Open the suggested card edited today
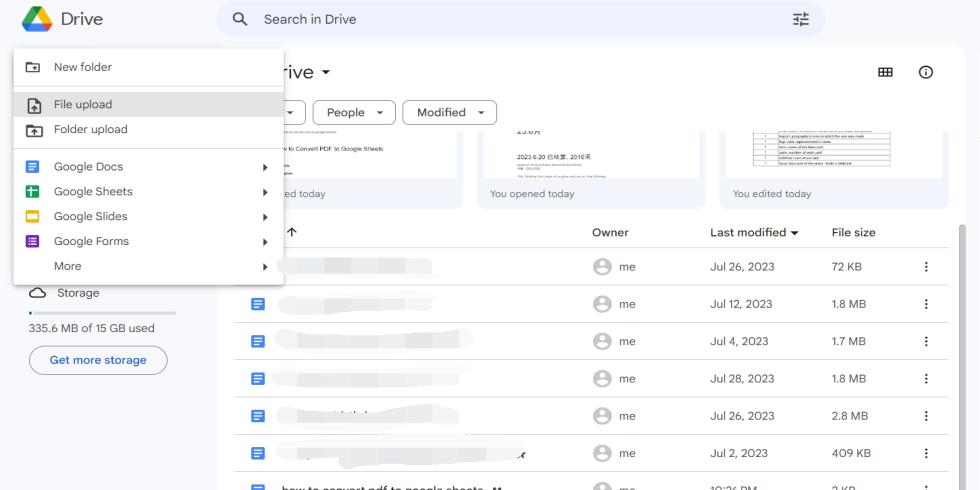980x490 pixels. 834,170
